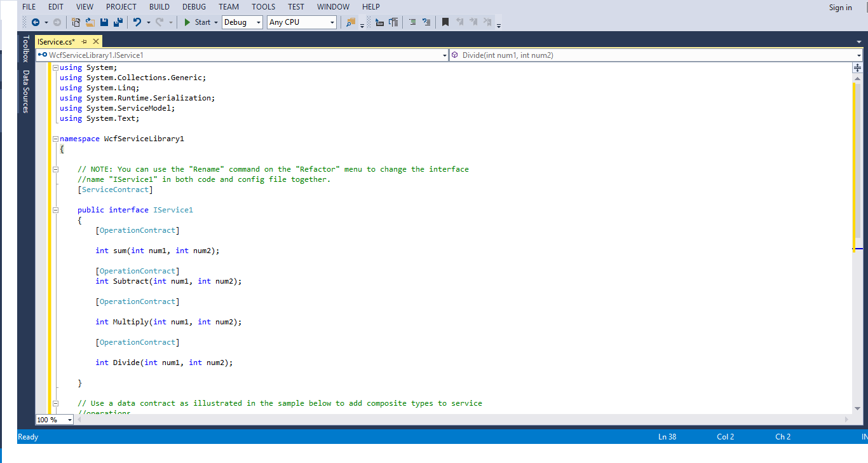Viewport: 868px width, 463px height.
Task: Click the Save All icon
Action: 118,22
